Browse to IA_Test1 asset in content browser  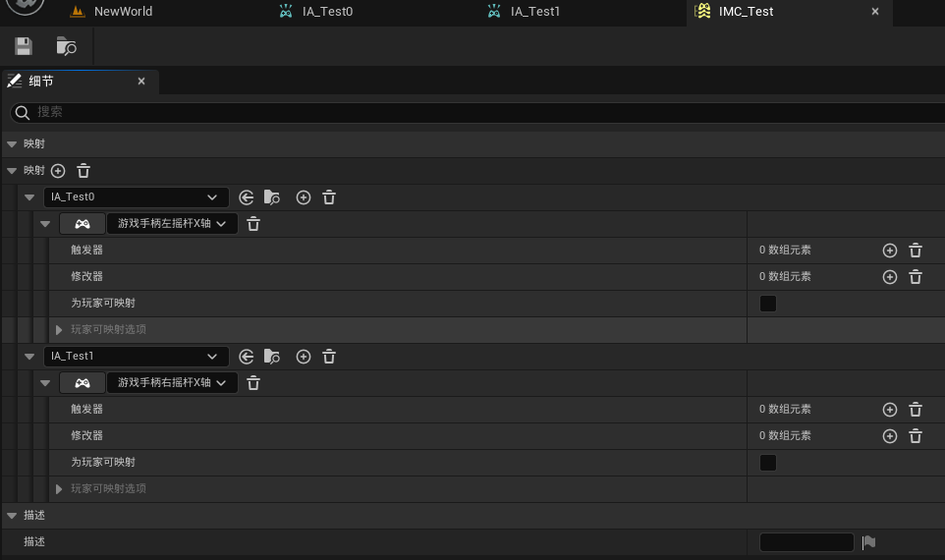click(272, 357)
